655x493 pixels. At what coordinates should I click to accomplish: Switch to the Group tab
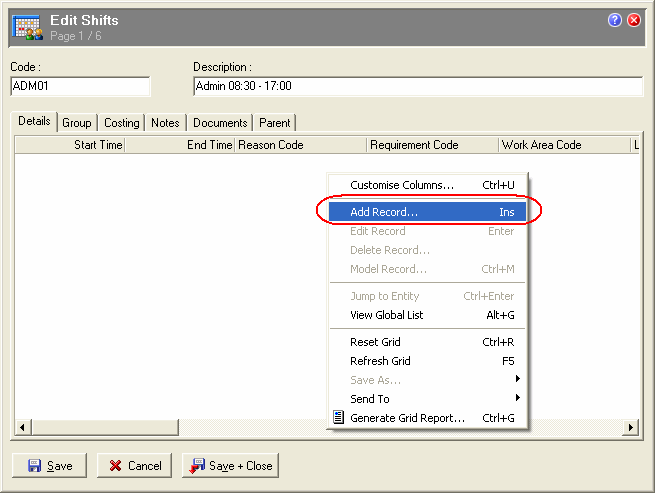(77, 123)
